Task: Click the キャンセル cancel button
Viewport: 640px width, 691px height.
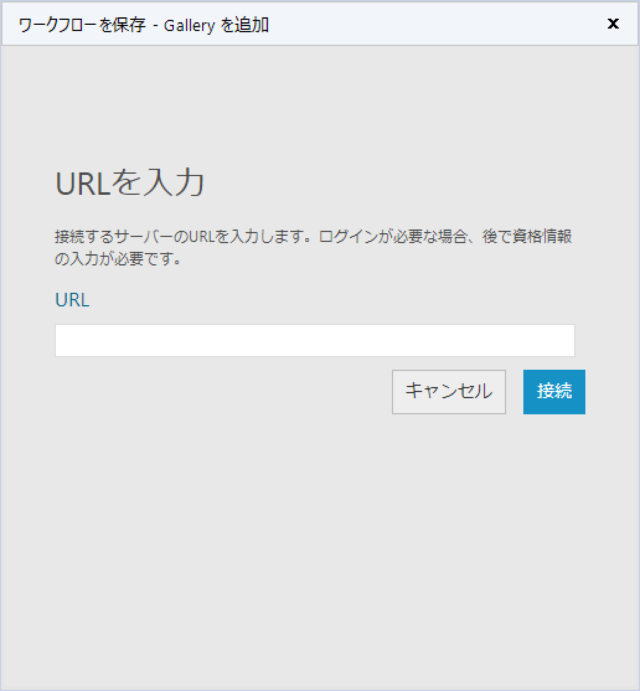Action: (449, 392)
